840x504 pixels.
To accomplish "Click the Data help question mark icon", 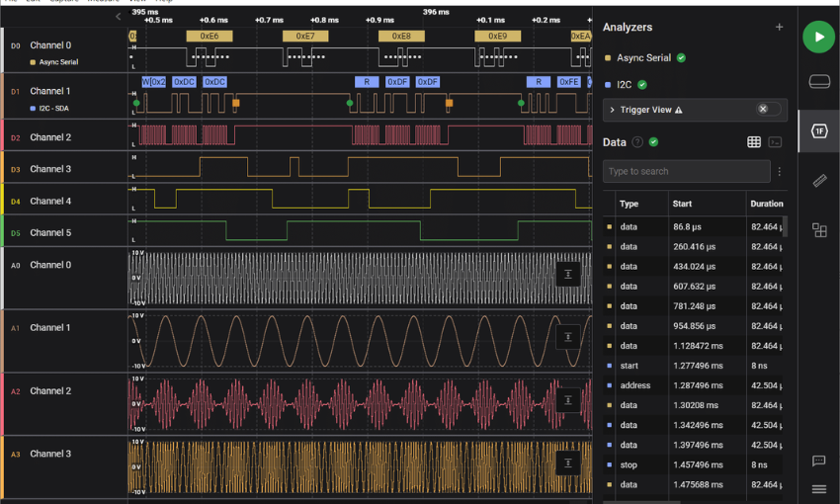I will (x=637, y=142).
